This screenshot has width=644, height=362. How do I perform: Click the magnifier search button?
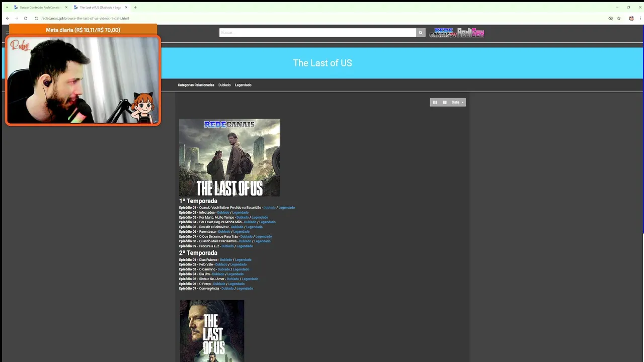pos(421,33)
